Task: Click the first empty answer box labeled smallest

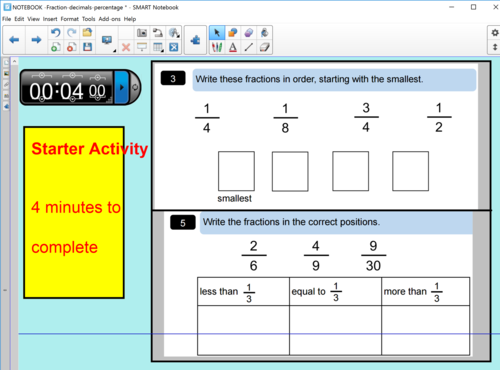Action: point(236,171)
